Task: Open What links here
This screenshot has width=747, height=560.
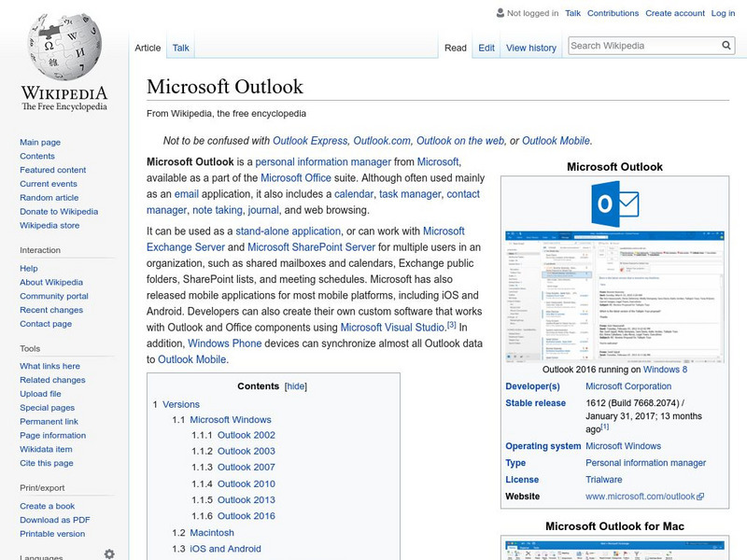Action: pyautogui.click(x=49, y=366)
